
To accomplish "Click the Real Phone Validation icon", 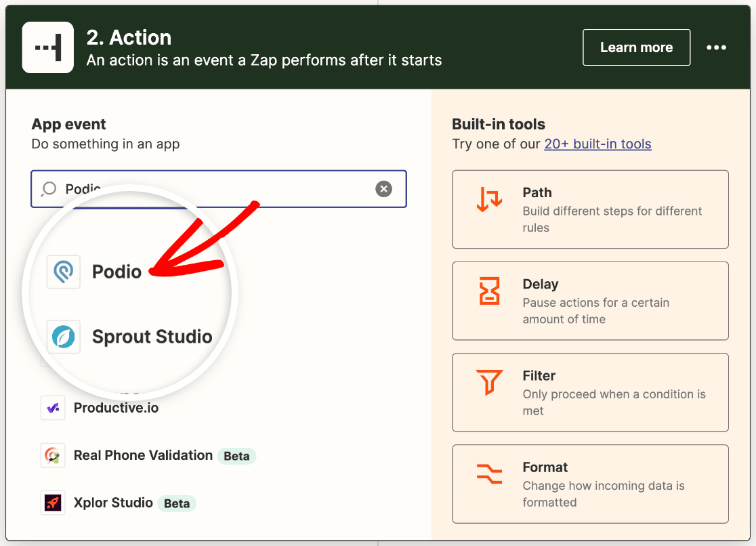I will coord(53,455).
